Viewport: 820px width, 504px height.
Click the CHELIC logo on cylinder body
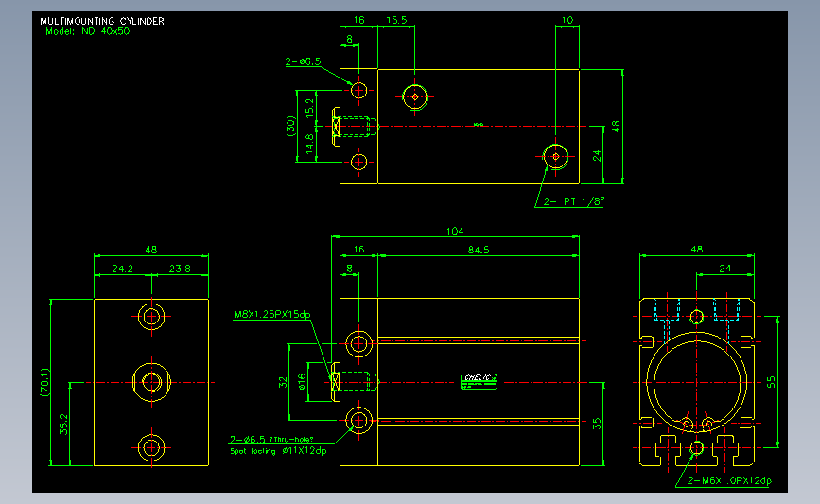click(x=479, y=381)
